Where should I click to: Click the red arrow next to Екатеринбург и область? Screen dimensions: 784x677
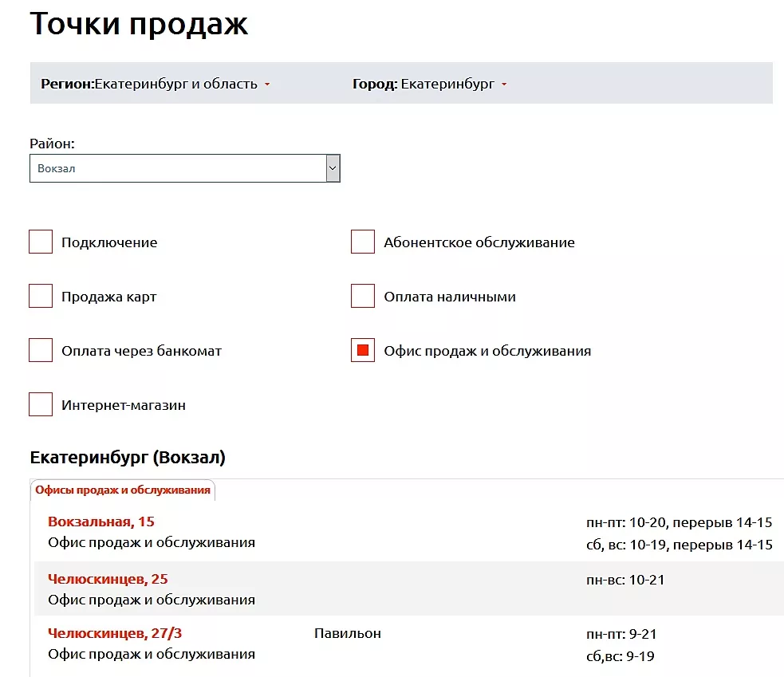pos(267,85)
